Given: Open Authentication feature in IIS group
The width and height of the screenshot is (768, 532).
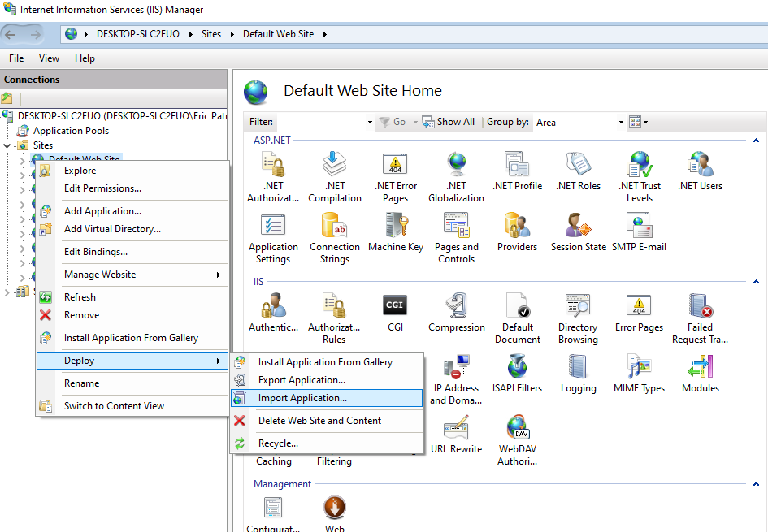Looking at the screenshot, I should [273, 312].
